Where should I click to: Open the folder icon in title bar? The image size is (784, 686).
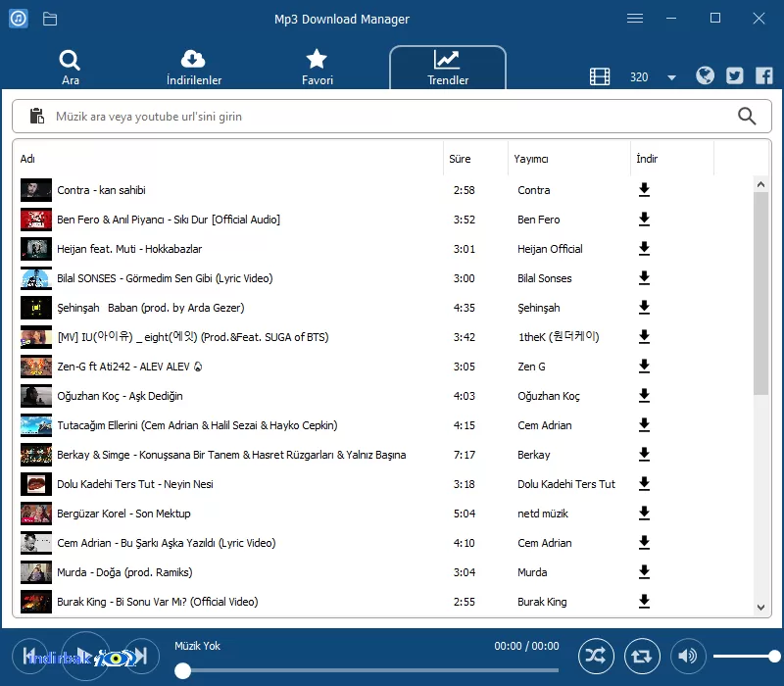50,19
